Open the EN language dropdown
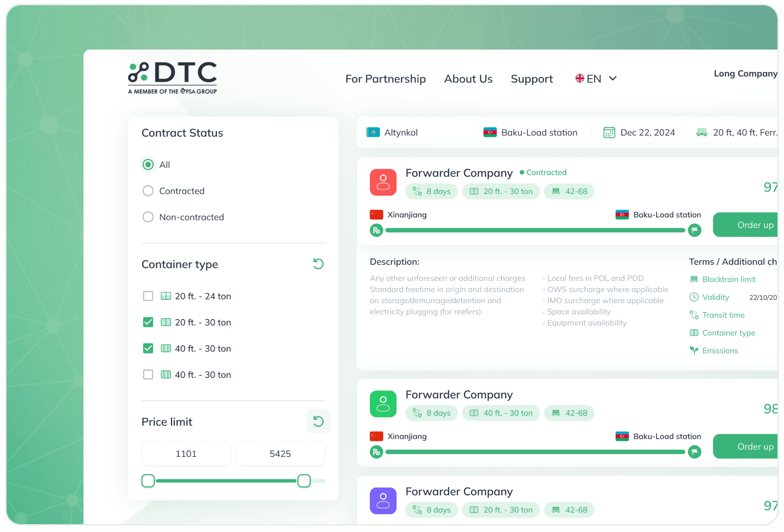This screenshot has width=784, height=532. click(596, 79)
